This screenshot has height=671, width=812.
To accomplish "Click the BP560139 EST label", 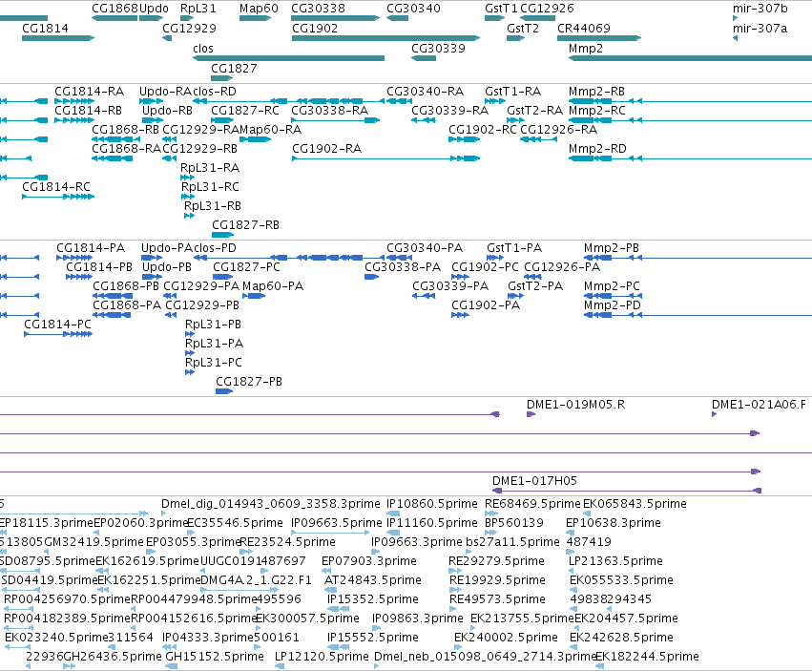I will (x=513, y=523).
